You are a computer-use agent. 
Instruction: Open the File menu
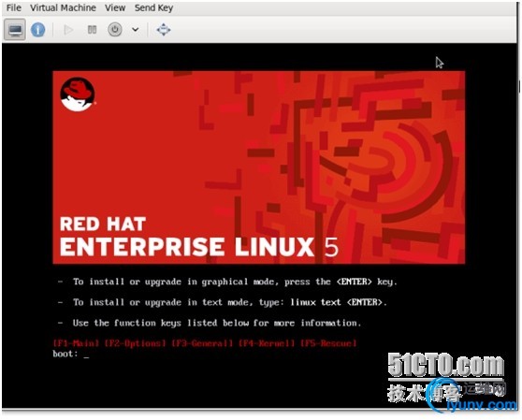(14, 7)
